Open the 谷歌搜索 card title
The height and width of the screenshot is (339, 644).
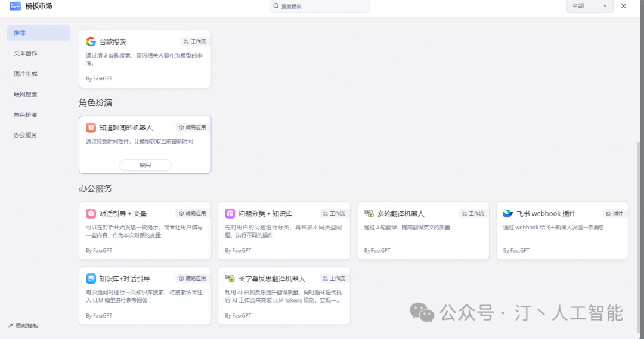(x=113, y=42)
